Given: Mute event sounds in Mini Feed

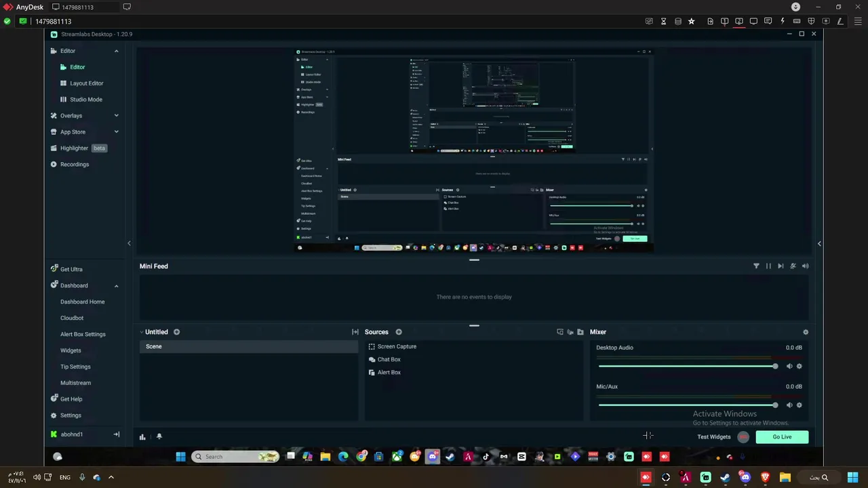Looking at the screenshot, I should (793, 266).
